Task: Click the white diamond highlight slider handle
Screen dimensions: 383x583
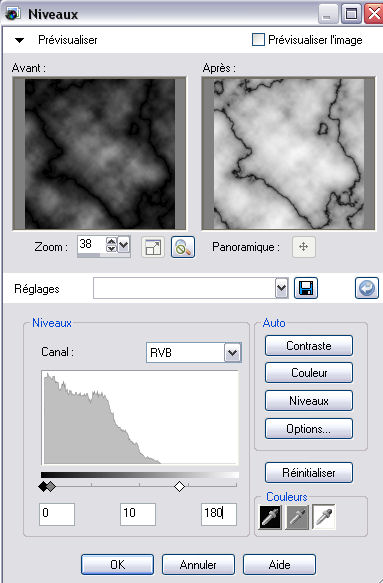Action: (180, 486)
